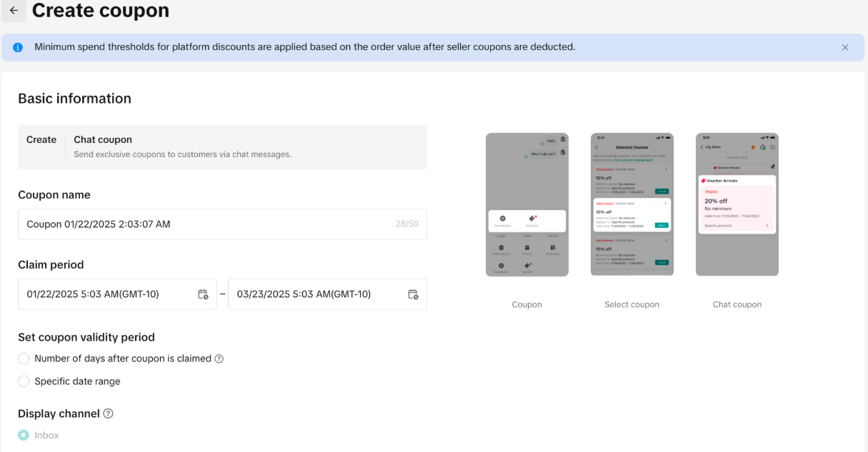Select Specific date range option
This screenshot has height=452, width=868.
click(24, 381)
